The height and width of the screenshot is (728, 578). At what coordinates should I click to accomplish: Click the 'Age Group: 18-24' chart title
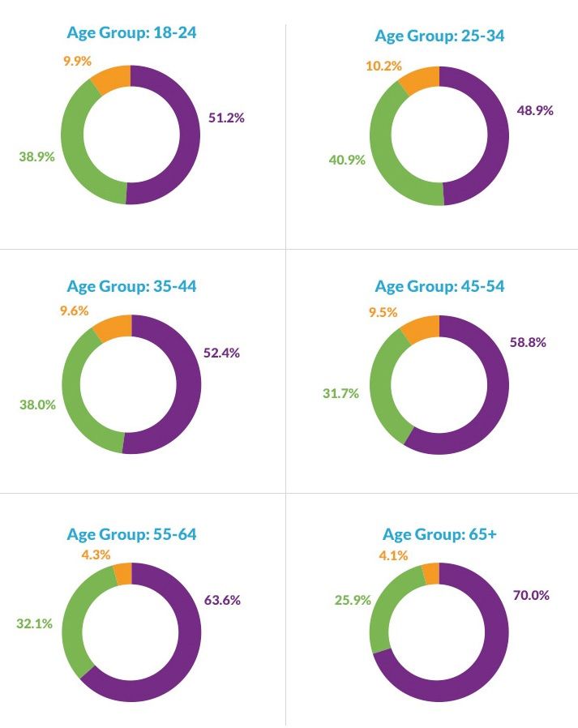(131, 33)
